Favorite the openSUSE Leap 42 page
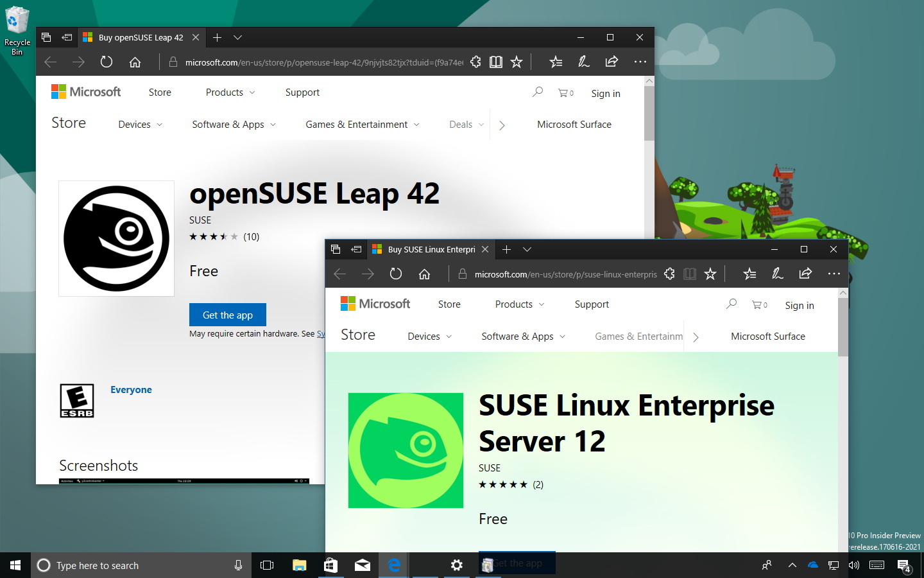This screenshot has height=578, width=924. point(517,62)
